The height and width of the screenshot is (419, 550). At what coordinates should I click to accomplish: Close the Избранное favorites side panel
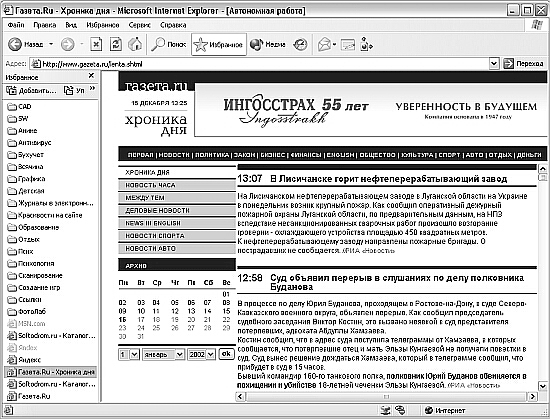[91, 75]
